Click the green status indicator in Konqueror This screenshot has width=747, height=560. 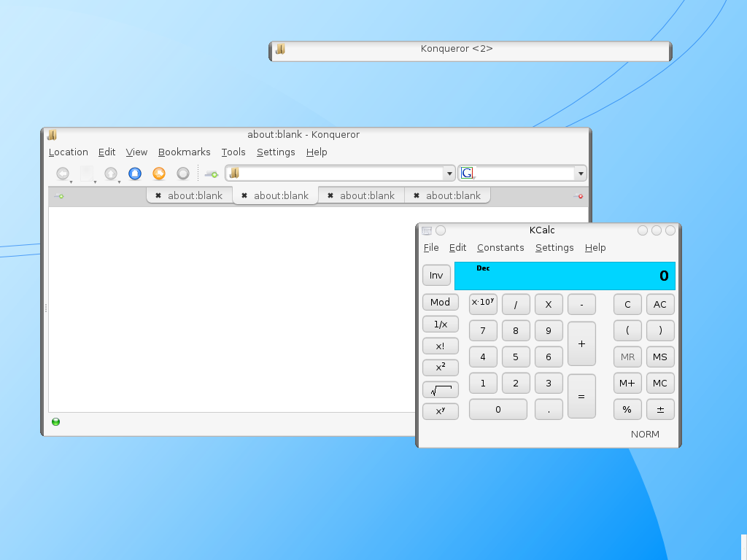tap(55, 422)
